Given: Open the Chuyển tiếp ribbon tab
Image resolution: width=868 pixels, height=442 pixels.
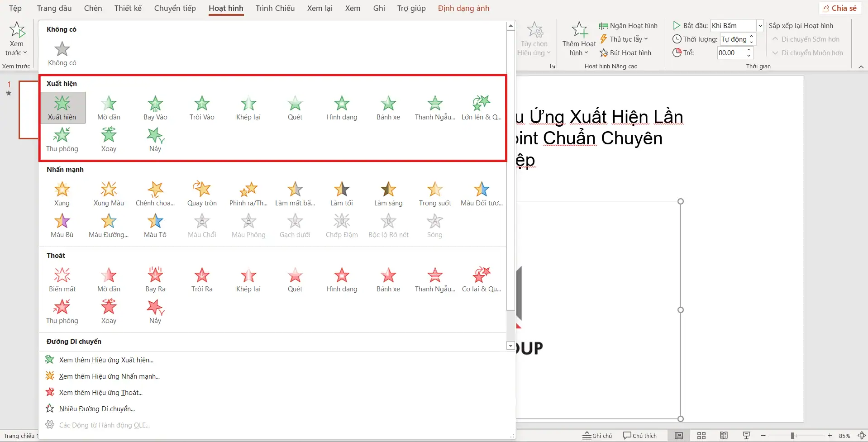Looking at the screenshot, I should (x=175, y=8).
